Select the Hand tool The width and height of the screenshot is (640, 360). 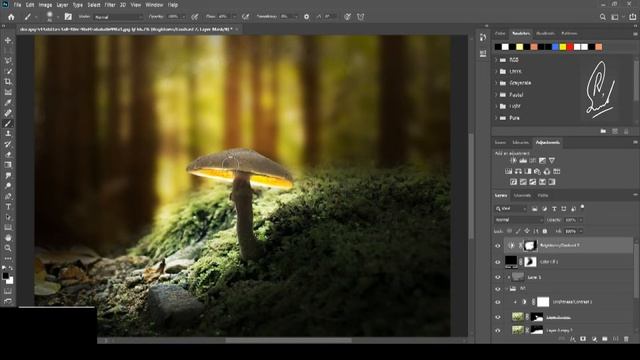(8, 238)
